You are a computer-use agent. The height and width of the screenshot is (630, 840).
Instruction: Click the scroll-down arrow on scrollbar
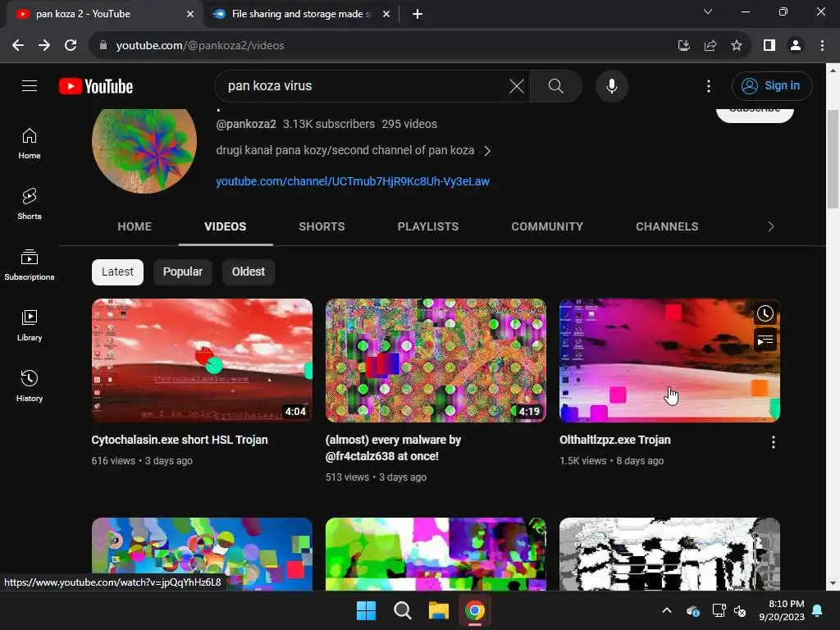click(833, 583)
